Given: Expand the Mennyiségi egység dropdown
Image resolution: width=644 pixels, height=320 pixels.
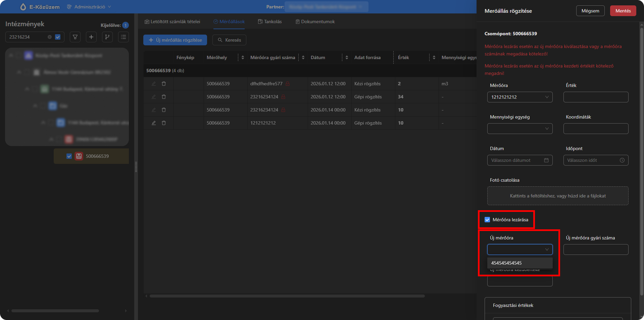Looking at the screenshot, I should 519,129.
